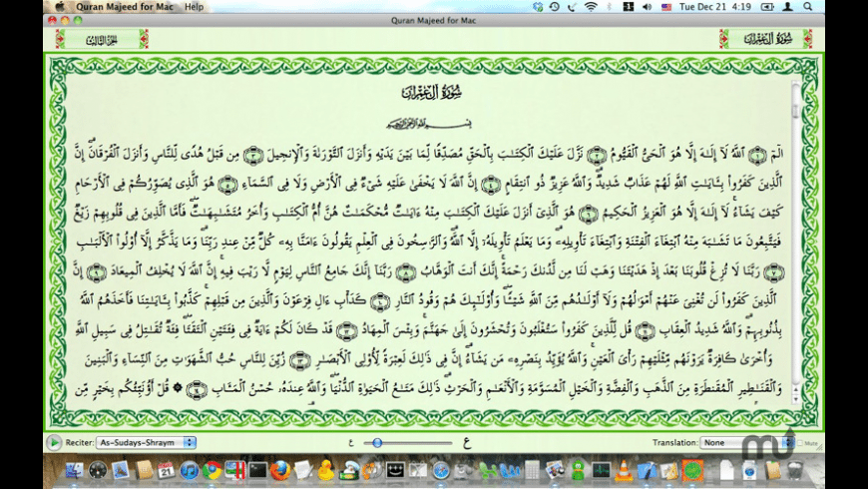Screen dimensions: 868x489
Task: Open Calculator from the Dock
Action: click(532, 470)
